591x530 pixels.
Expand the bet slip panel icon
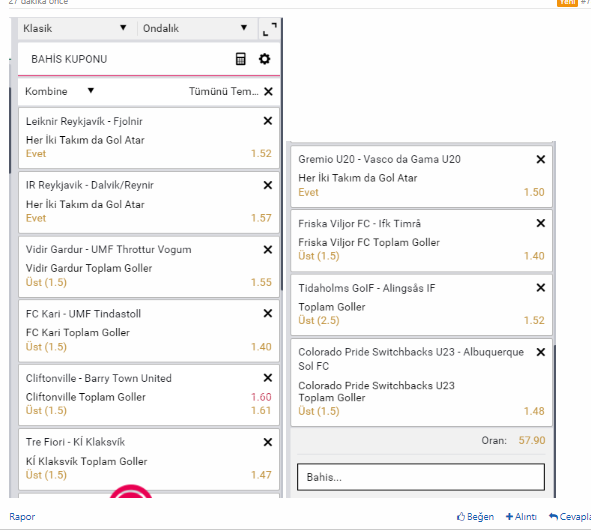[x=270, y=29]
